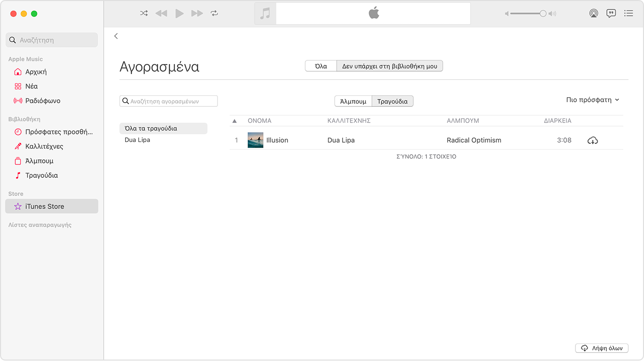Select Ραδιόφωνο from the sidebar

pos(37,100)
